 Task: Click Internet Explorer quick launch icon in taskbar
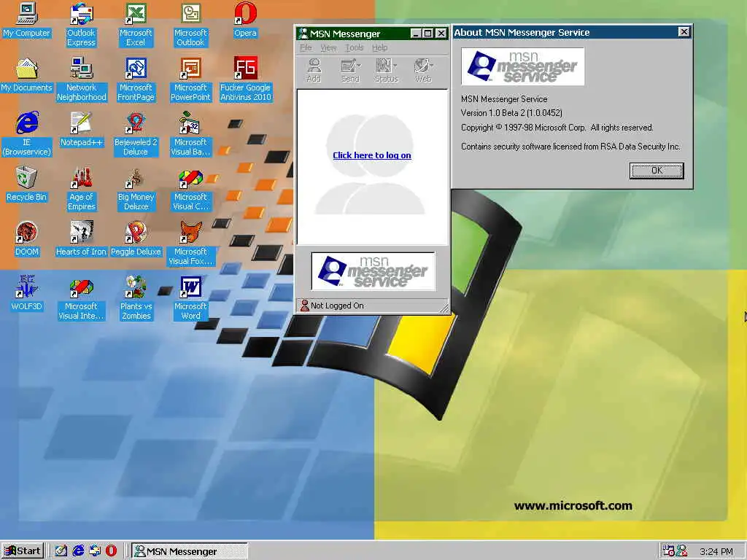click(x=78, y=551)
